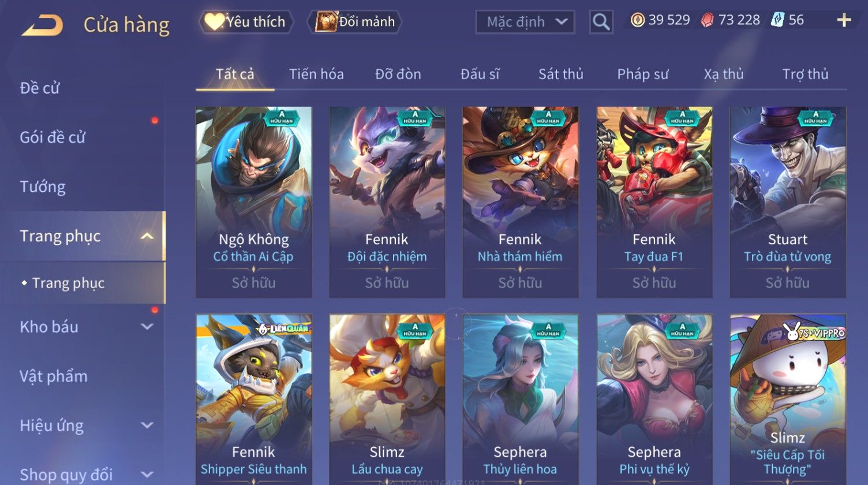Open search with the magnifier icon
The height and width of the screenshot is (485, 868).
click(601, 22)
